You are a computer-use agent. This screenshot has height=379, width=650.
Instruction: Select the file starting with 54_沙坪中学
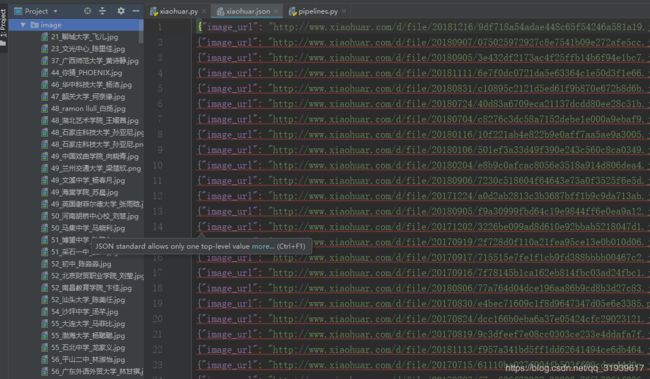(85, 312)
